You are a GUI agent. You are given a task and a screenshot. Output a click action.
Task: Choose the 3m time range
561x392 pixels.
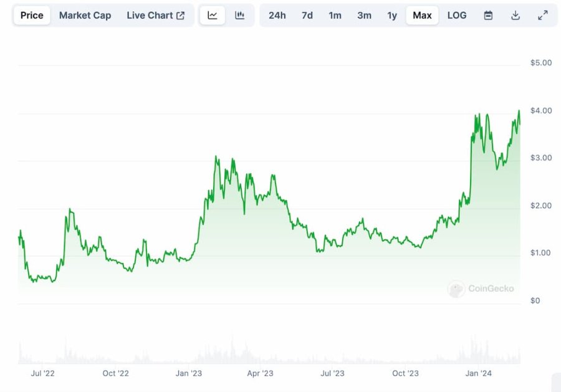pos(364,16)
